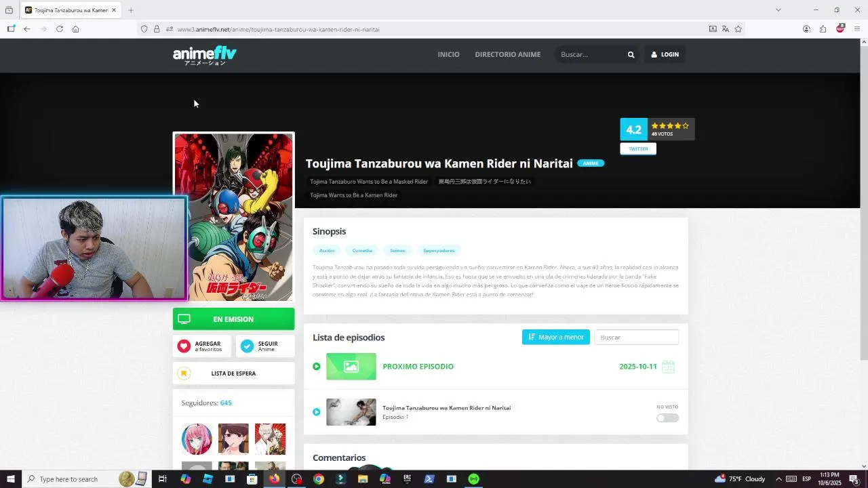
Task: Go to INICIO page
Action: coord(448,54)
